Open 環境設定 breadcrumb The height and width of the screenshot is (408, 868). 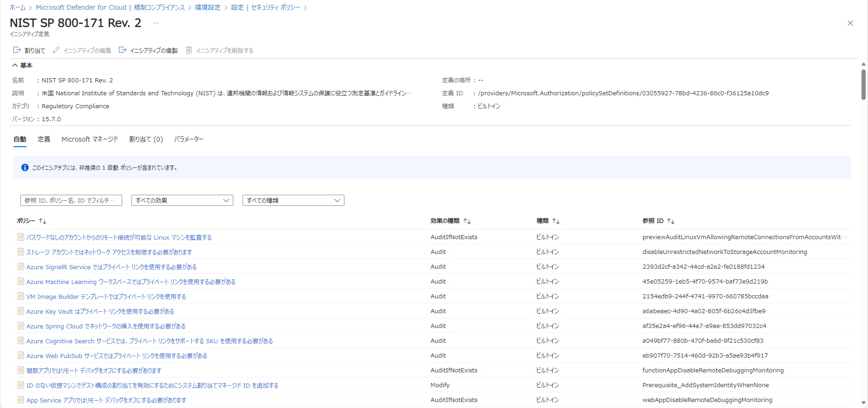coord(208,7)
